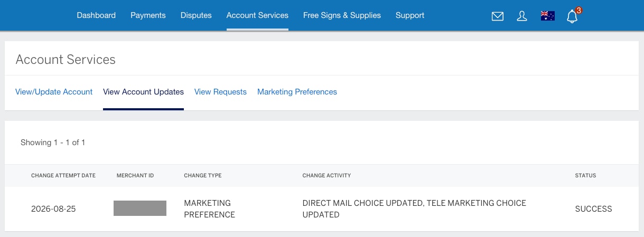The image size is (644, 237).
Task: Open Free Signs & Supplies
Action: pos(342,15)
